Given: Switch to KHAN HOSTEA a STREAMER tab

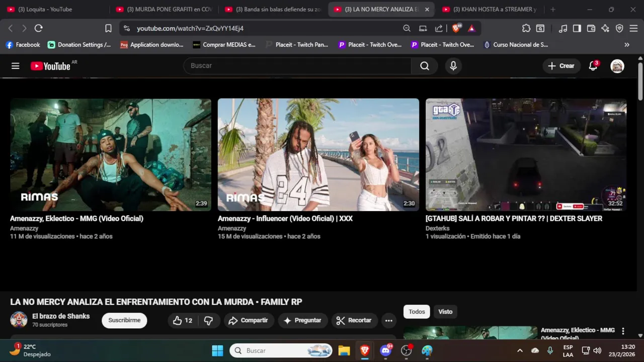Looking at the screenshot, I should (x=490, y=9).
